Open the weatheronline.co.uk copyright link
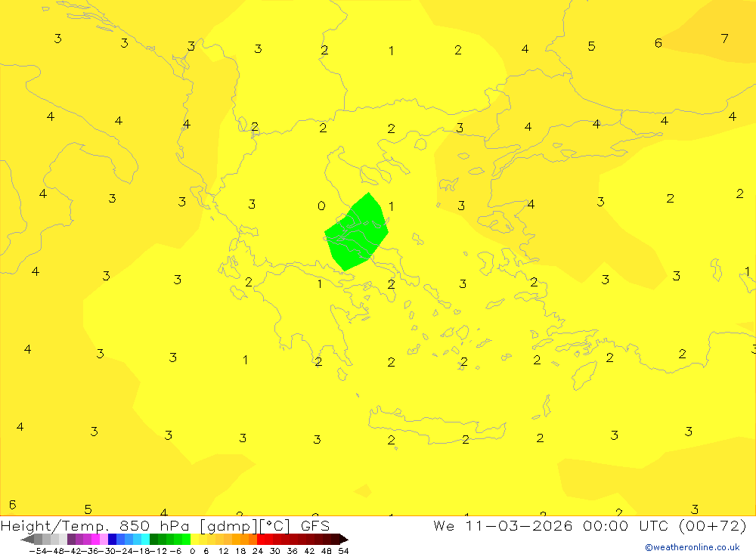Viewport: 756px width, 554px height. (692, 547)
